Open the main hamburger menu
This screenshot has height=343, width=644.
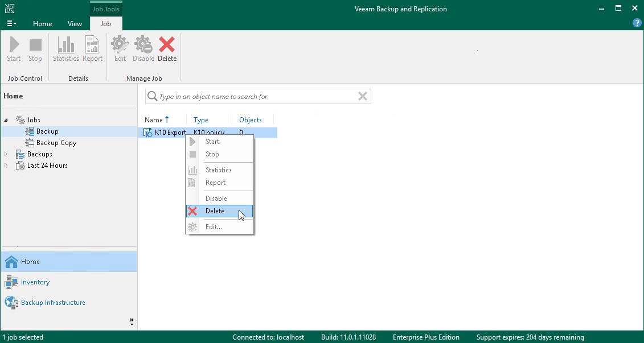pos(11,23)
